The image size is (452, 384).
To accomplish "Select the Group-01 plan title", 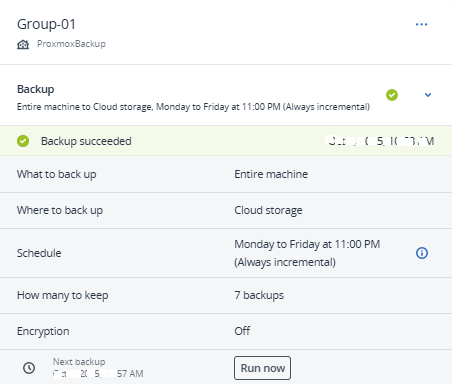I will [46, 24].
